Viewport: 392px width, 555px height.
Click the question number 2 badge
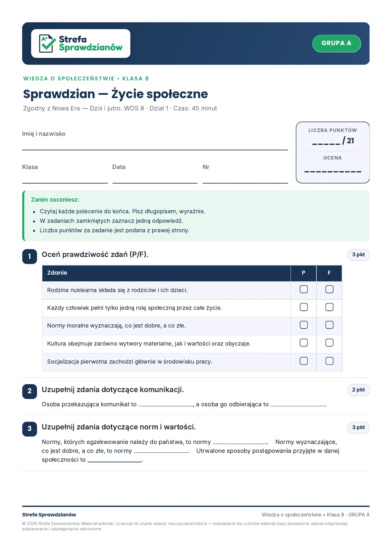pyautogui.click(x=30, y=391)
